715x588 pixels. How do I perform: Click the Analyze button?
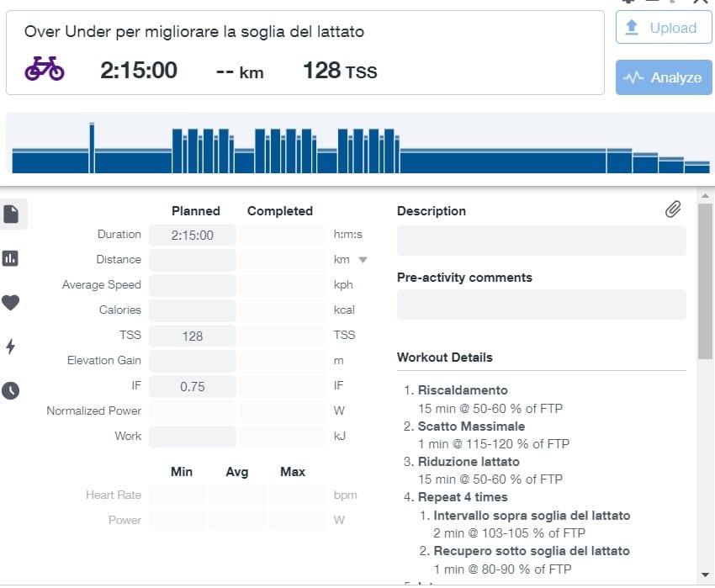pos(664,77)
